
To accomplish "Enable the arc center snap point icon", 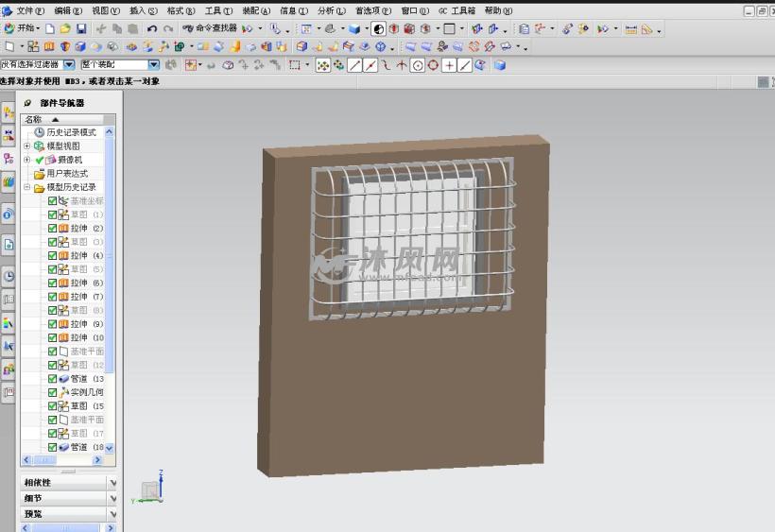I will coord(417,65).
